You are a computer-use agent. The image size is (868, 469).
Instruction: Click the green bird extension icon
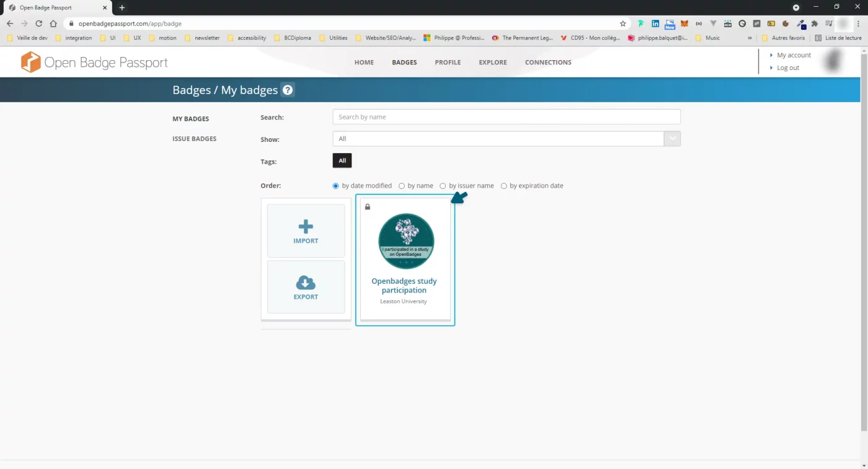tap(641, 24)
